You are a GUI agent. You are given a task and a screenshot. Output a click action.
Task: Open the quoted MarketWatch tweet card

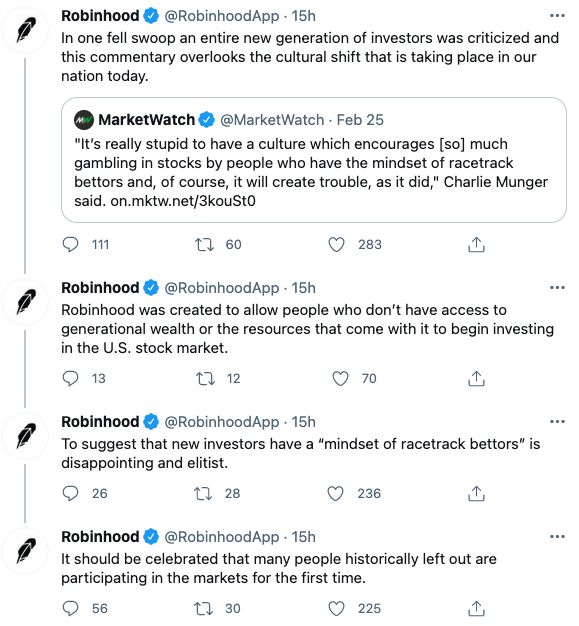click(x=314, y=160)
